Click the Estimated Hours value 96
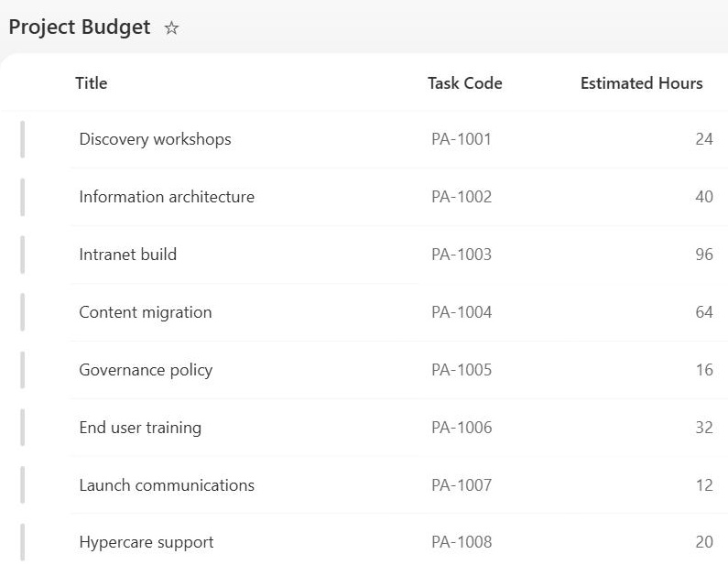 (x=704, y=255)
